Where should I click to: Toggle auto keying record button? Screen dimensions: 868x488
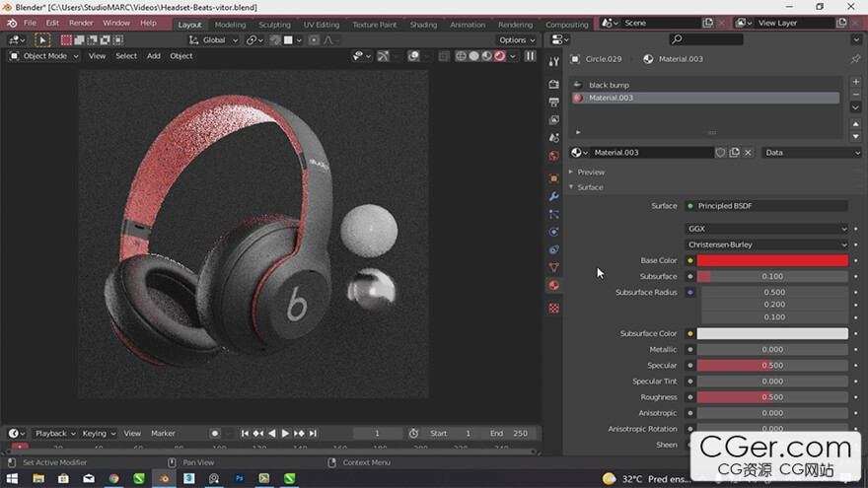click(x=215, y=433)
